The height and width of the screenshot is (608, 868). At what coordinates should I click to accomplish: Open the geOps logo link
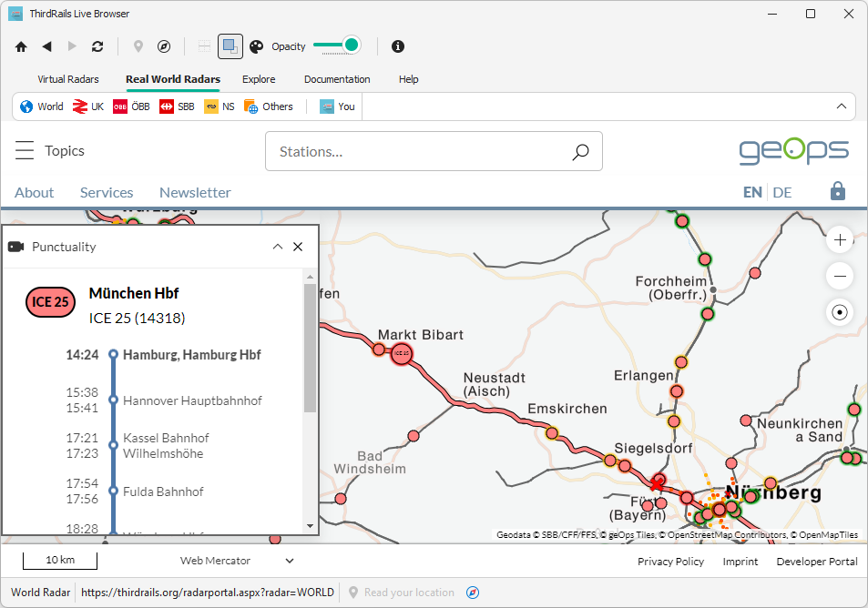point(793,150)
